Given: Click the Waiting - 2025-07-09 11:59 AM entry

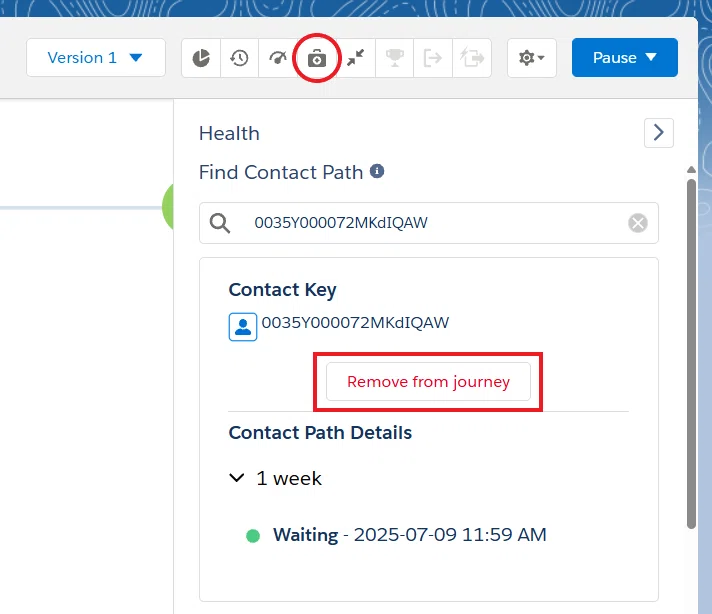Looking at the screenshot, I should pyautogui.click(x=410, y=535).
